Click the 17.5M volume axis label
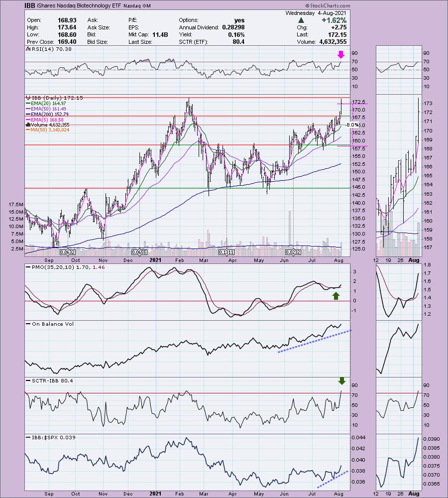This screenshot has width=448, height=498. 16,204
